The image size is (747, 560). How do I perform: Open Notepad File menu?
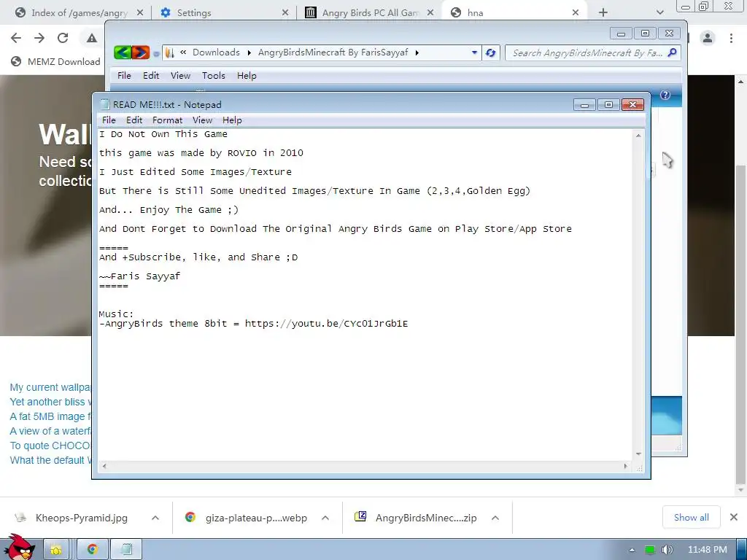pos(109,120)
